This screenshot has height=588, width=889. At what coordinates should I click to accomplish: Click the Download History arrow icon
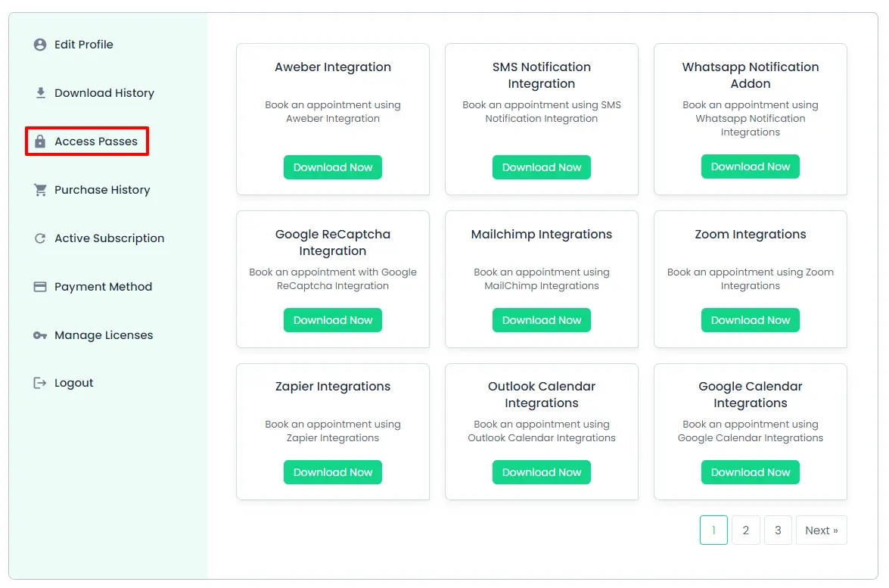[40, 93]
